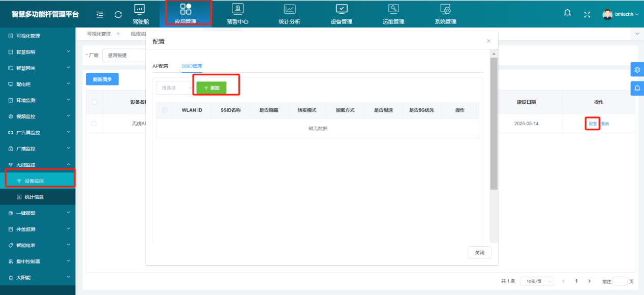644x295 pixels.
Task: Enter 系统管理 system settings module
Action: pos(444,14)
